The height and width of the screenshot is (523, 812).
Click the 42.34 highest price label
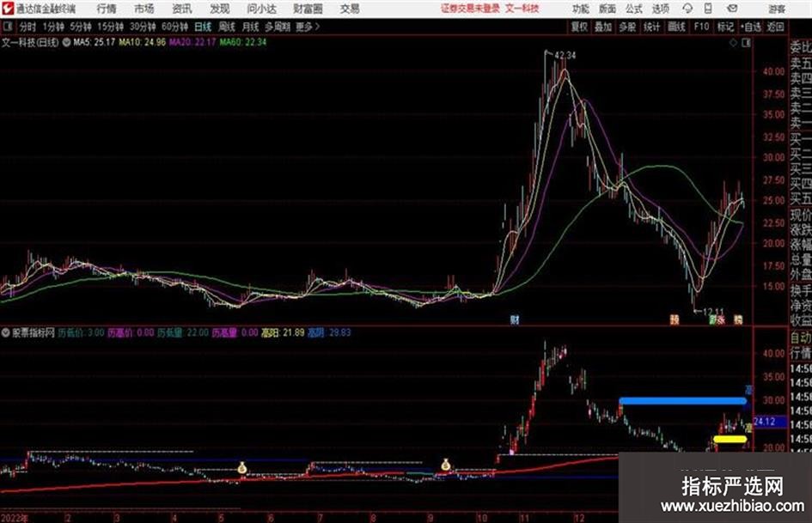pos(565,55)
